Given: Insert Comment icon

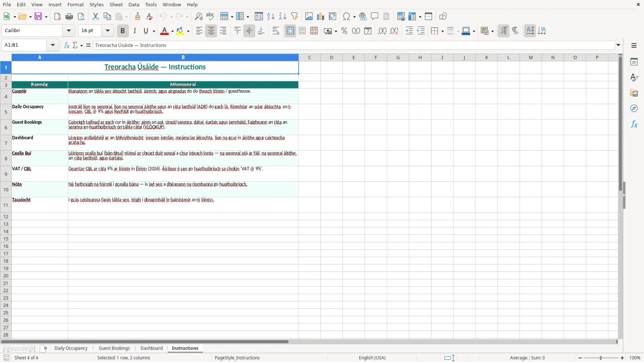Looking at the screenshot, I should (x=375, y=17).
